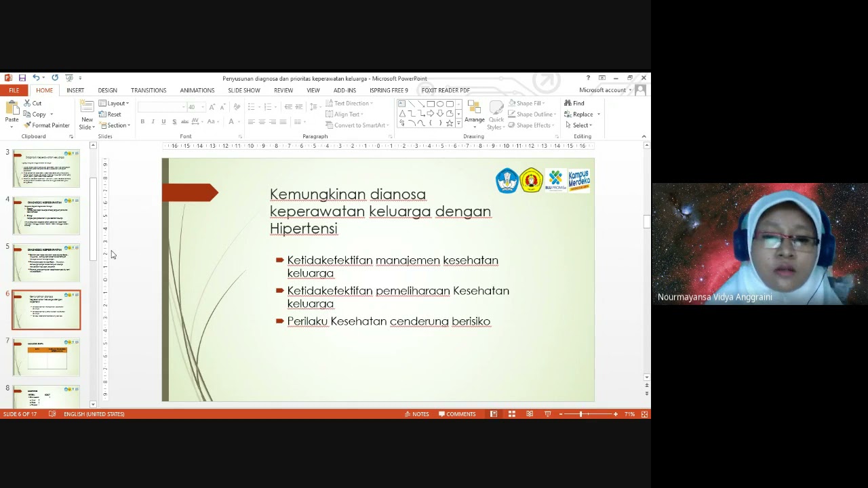Click the Paste clipboard icon
The height and width of the screenshot is (488, 868).
tap(12, 108)
